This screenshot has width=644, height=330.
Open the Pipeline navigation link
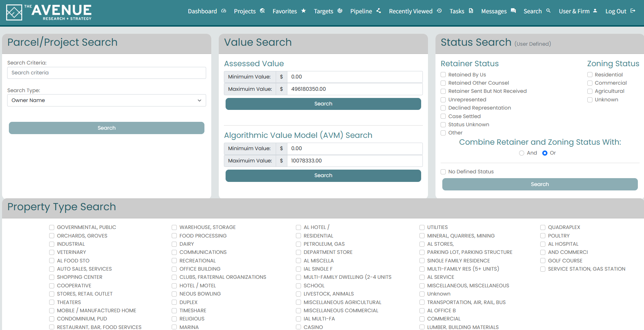pyautogui.click(x=361, y=11)
